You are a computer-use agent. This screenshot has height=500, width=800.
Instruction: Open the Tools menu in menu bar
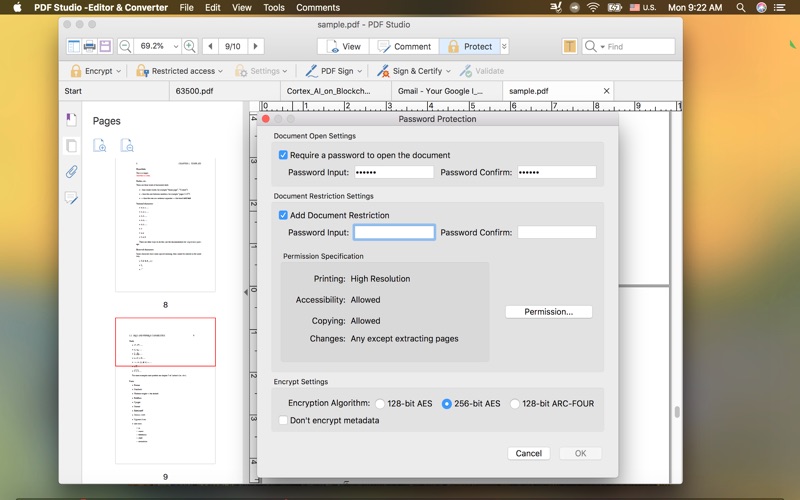click(x=273, y=7)
